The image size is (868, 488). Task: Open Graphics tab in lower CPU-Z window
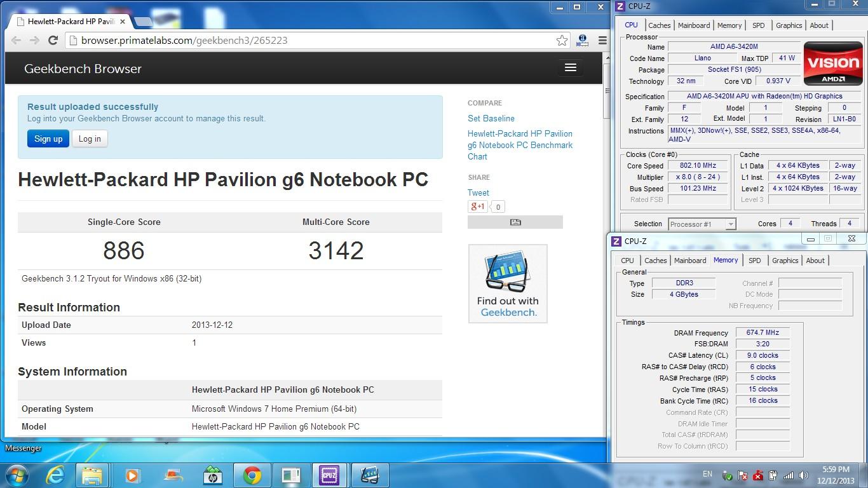coord(785,261)
